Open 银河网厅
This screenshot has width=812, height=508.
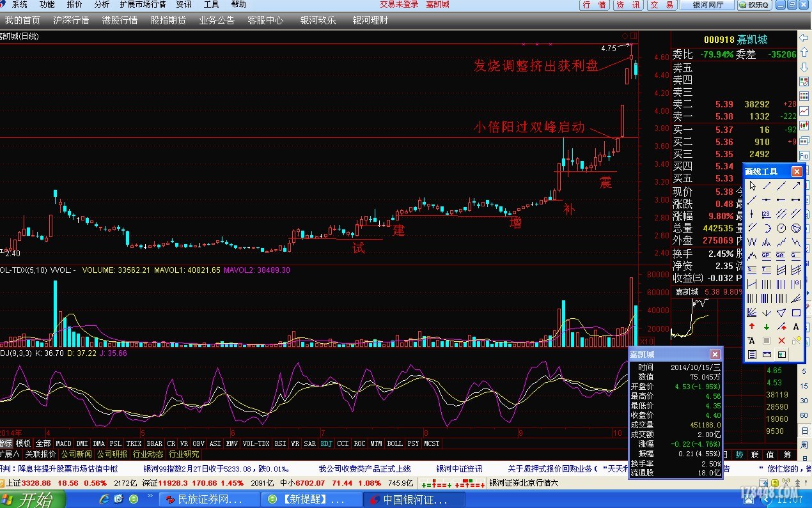708,5
